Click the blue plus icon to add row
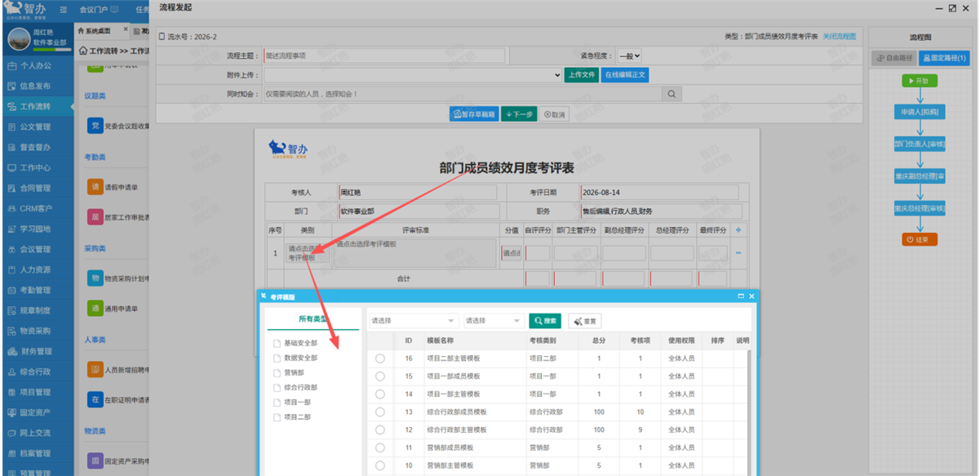The height and width of the screenshot is (476, 980). tap(739, 230)
